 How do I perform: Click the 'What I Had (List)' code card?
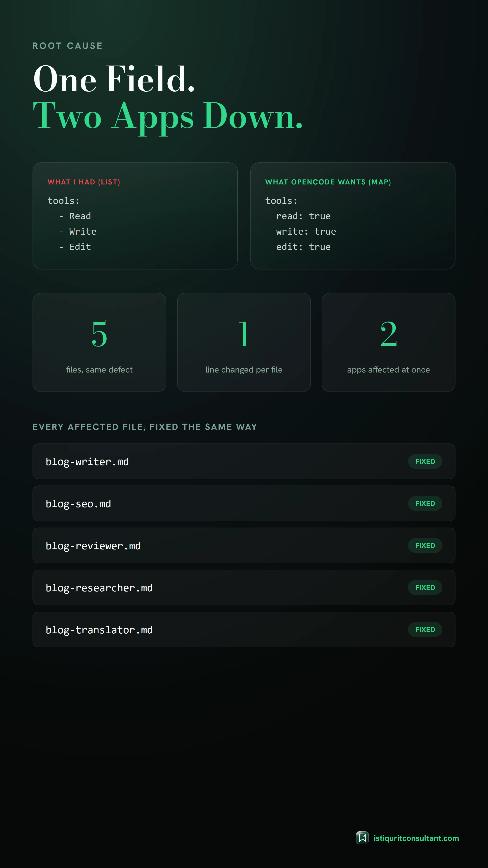pyautogui.click(x=135, y=216)
